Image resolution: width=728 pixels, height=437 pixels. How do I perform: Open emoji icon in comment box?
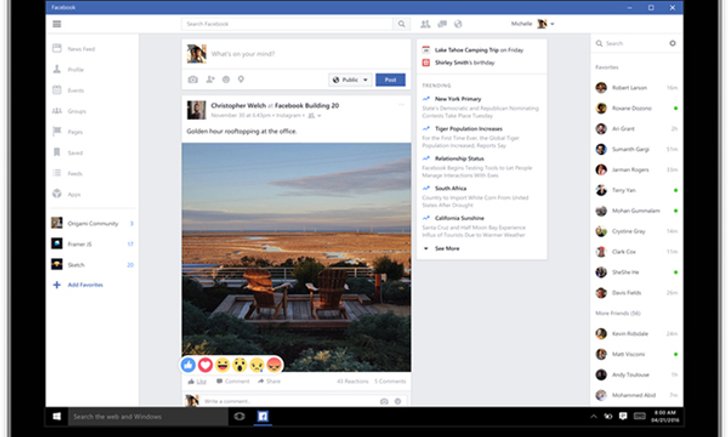click(x=398, y=401)
